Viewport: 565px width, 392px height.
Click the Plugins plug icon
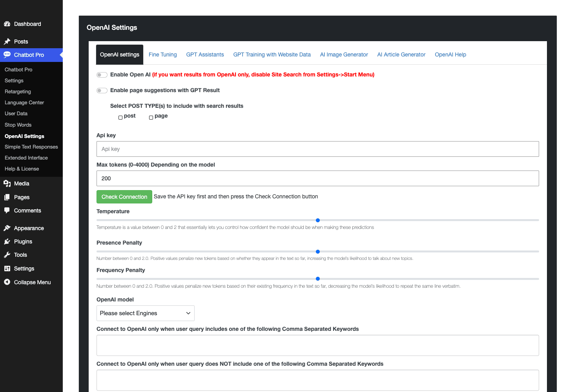pyautogui.click(x=7, y=241)
